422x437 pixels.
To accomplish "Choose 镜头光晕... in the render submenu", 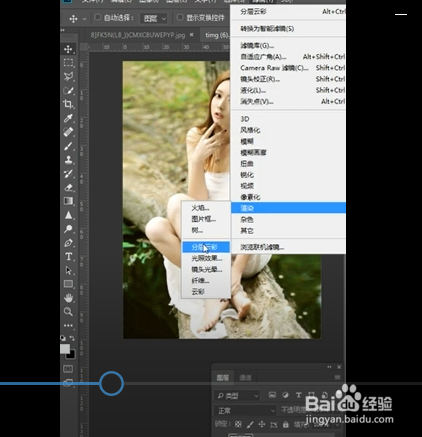I will [x=206, y=269].
